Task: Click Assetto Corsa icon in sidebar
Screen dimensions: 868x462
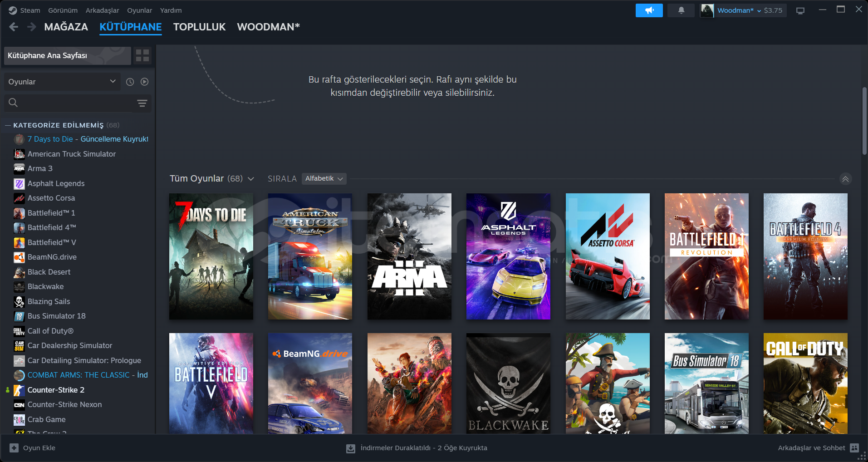Action: (x=19, y=198)
